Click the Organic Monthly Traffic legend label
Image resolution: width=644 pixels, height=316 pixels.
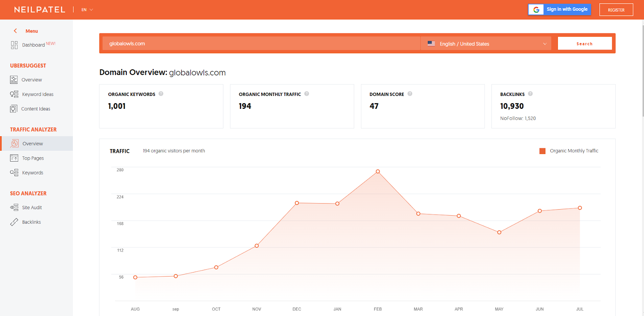pos(574,151)
